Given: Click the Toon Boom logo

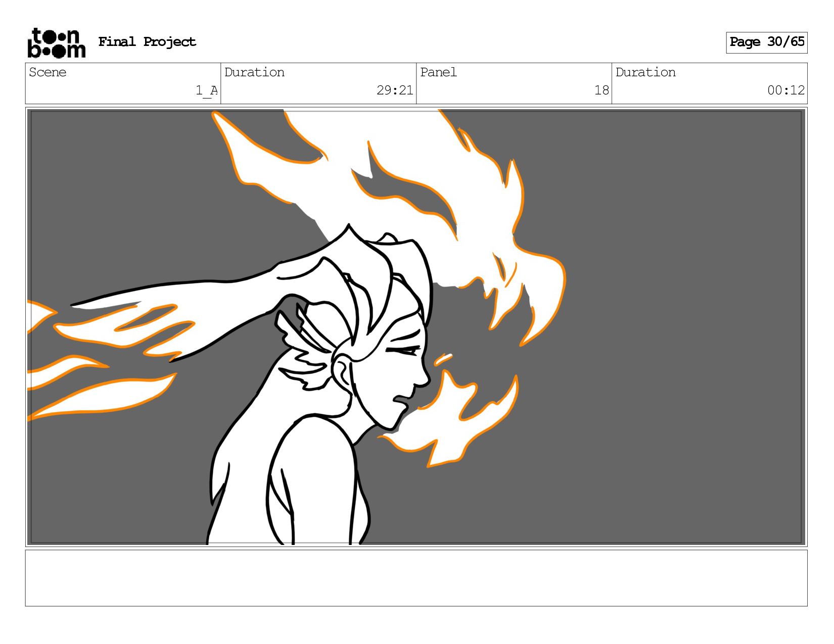Looking at the screenshot, I should coord(56,43).
